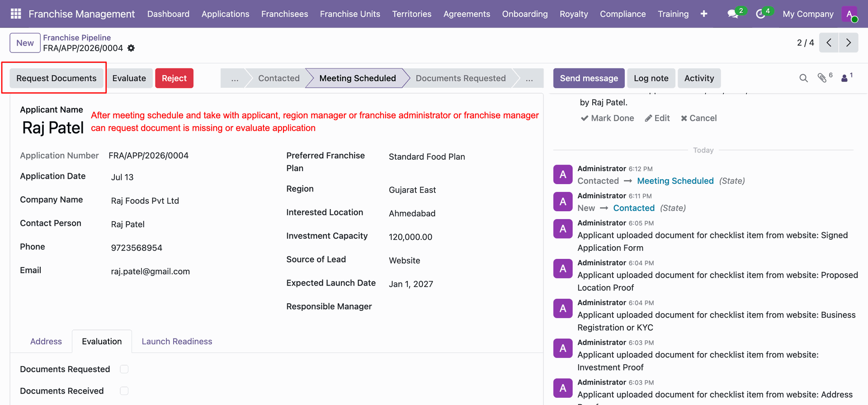The width and height of the screenshot is (868, 405).
Task: Click Investment Capacity field 120,000.00
Action: (410, 237)
